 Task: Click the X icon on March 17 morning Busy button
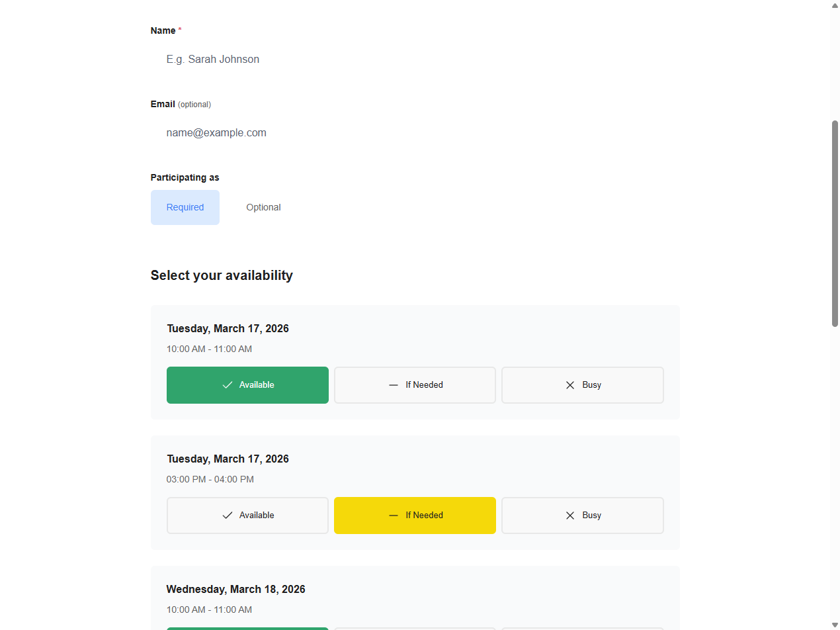coord(569,384)
